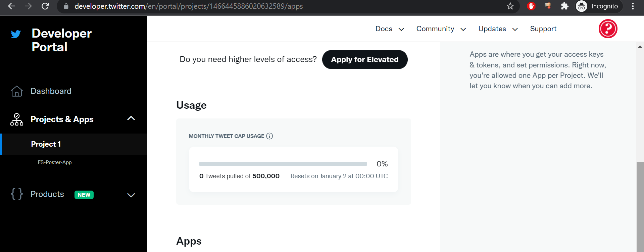Click the Apply for Elevated button
Screen dimensions: 644x252
pos(365,59)
